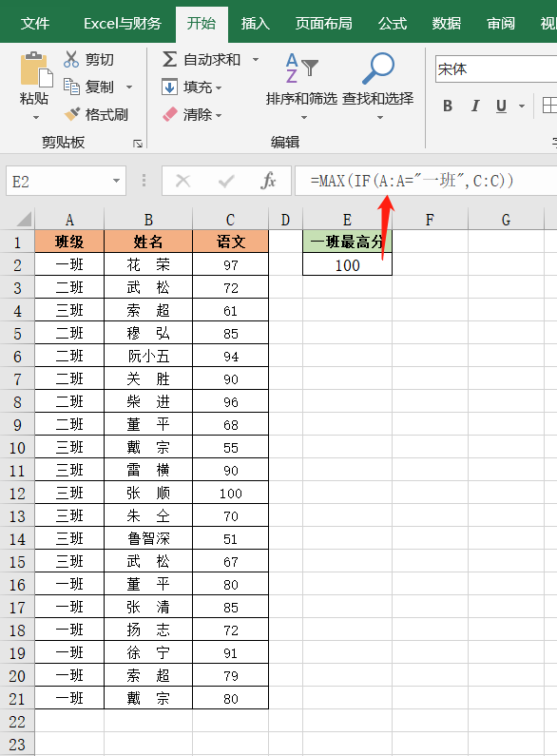Screen dimensions: 557x756
Task: Click the Select All corner triangle
Action: (24, 219)
